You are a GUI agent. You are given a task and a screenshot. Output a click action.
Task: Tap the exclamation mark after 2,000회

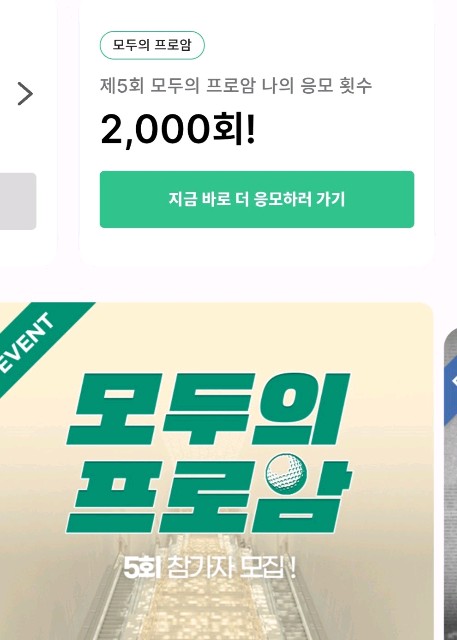click(x=251, y=129)
